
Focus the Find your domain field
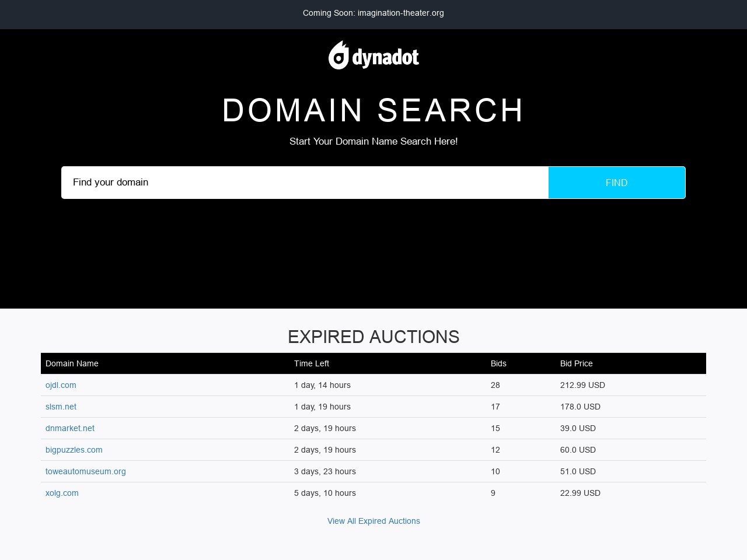[305, 183]
